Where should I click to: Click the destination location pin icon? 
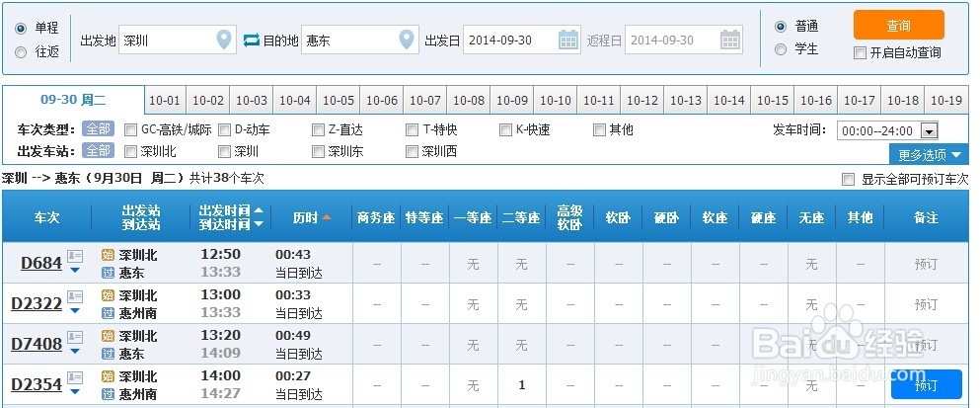click(x=407, y=41)
